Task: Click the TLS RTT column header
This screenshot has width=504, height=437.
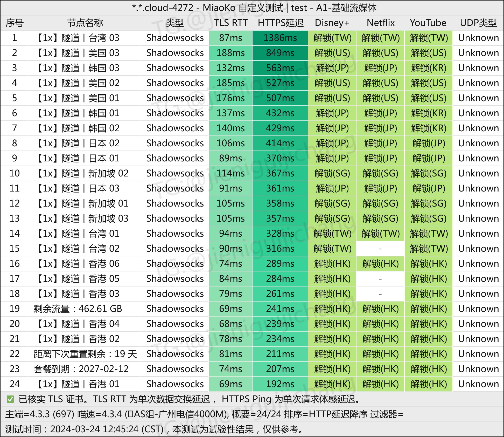Action: (230, 23)
